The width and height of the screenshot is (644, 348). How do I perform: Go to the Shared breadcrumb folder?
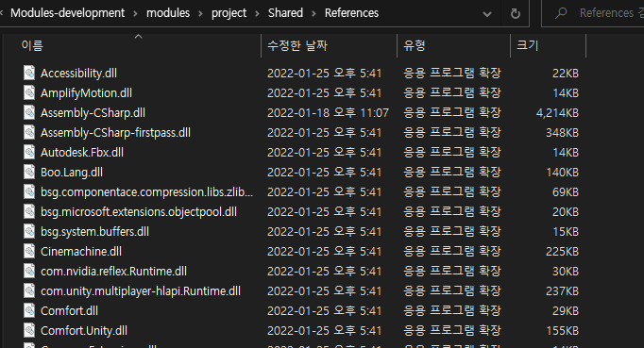point(285,13)
